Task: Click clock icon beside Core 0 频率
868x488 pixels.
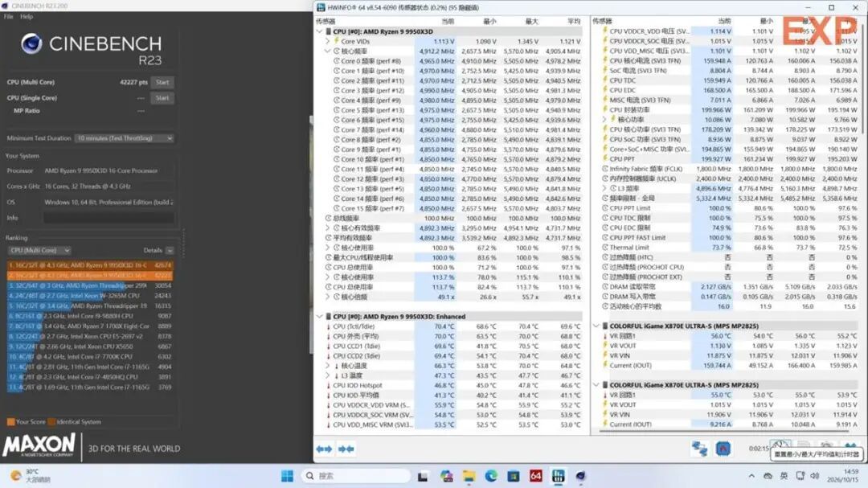Action: pyautogui.click(x=336, y=61)
